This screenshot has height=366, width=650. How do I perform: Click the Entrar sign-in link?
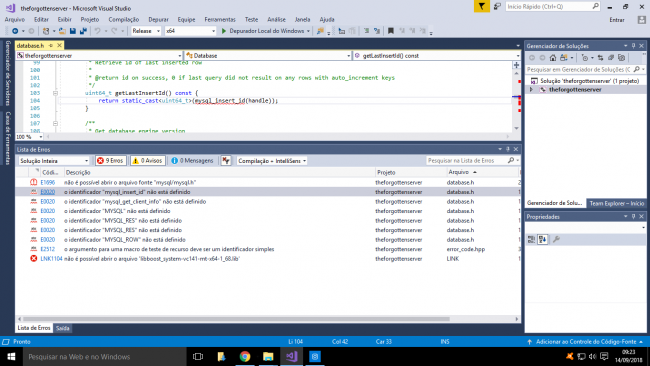[x=616, y=20]
